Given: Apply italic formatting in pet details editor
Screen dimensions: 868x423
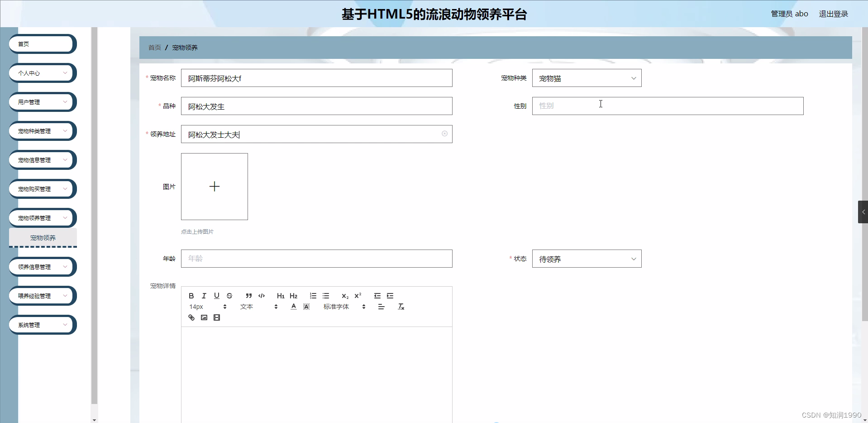Looking at the screenshot, I should click(204, 296).
